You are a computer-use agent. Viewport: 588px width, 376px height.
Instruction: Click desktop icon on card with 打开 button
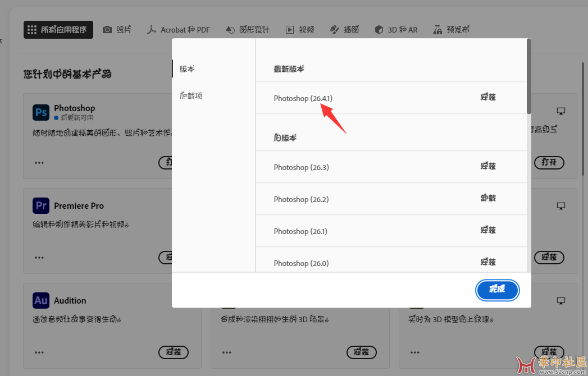561,111
